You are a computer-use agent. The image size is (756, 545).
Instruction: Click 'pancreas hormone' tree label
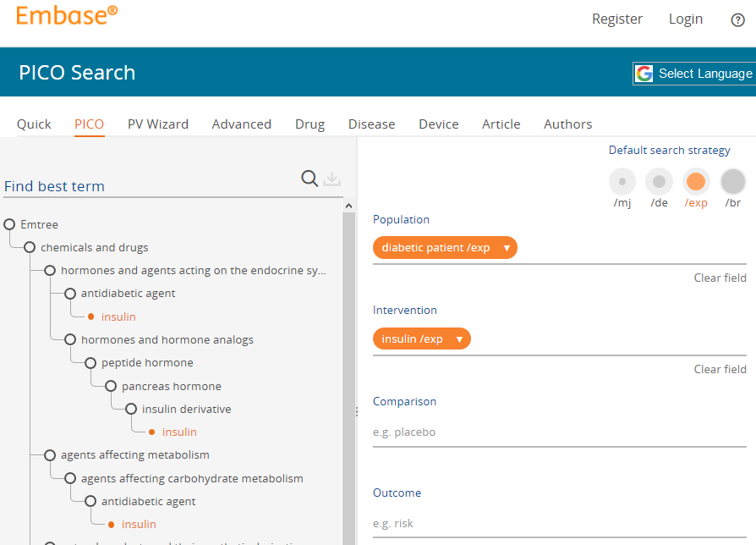pyautogui.click(x=171, y=386)
